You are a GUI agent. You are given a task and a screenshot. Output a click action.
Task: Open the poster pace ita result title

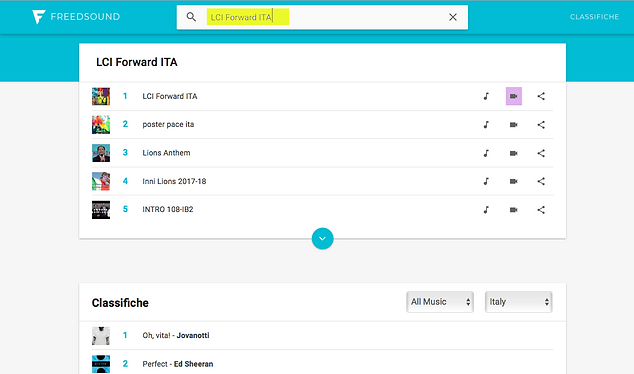(x=168, y=125)
